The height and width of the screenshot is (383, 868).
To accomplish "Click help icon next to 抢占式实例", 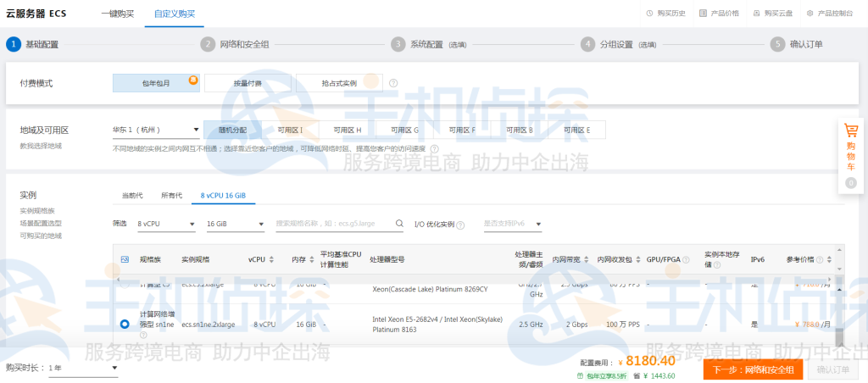I will pyautogui.click(x=393, y=83).
